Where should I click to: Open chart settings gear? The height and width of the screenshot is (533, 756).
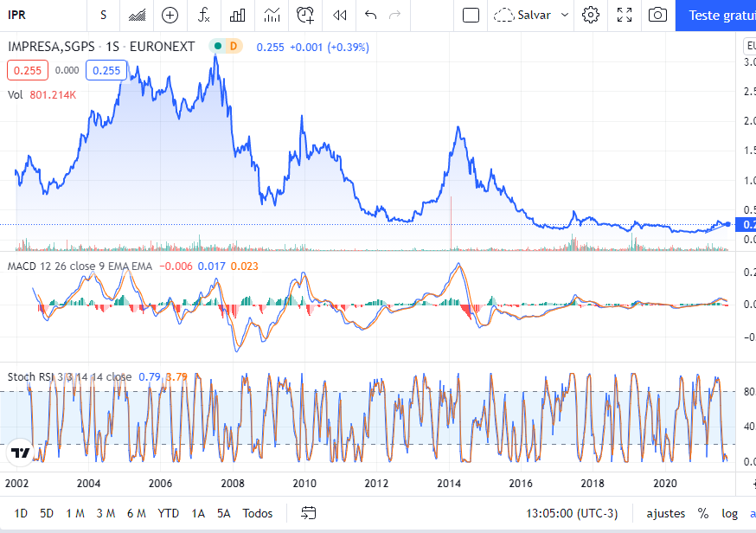click(x=591, y=15)
